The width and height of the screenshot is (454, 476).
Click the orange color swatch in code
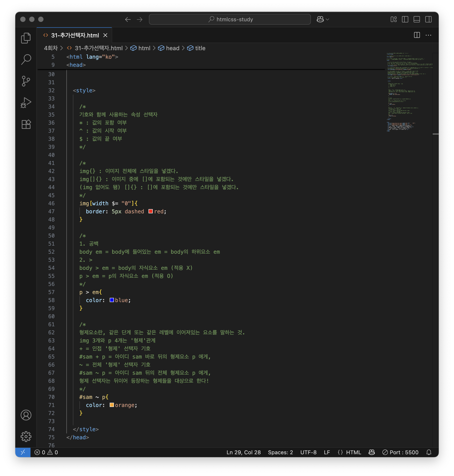111,405
